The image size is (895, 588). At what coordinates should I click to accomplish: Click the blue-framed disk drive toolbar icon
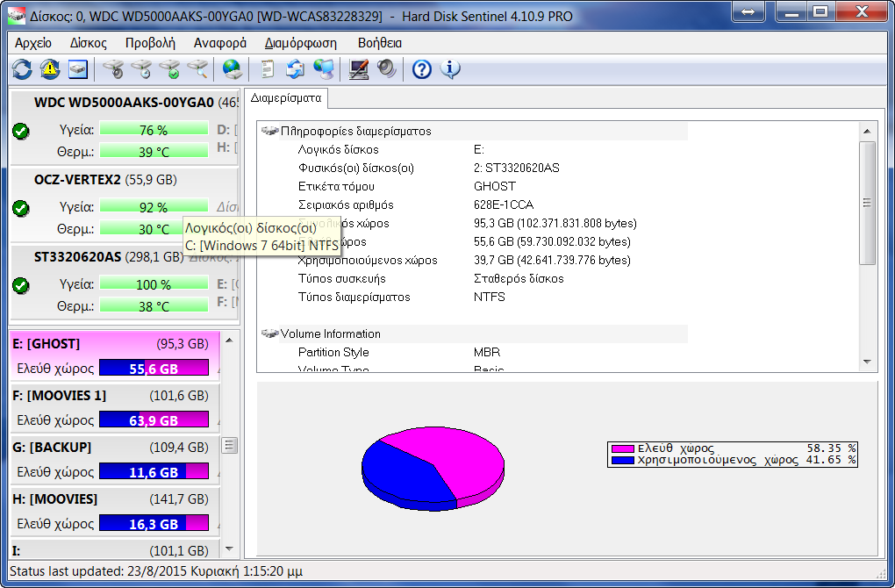click(x=78, y=69)
